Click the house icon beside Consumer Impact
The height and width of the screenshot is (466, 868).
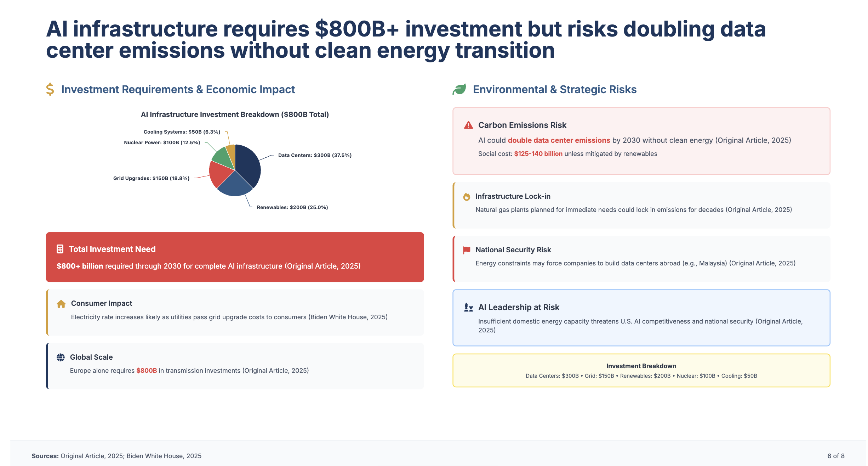click(61, 304)
